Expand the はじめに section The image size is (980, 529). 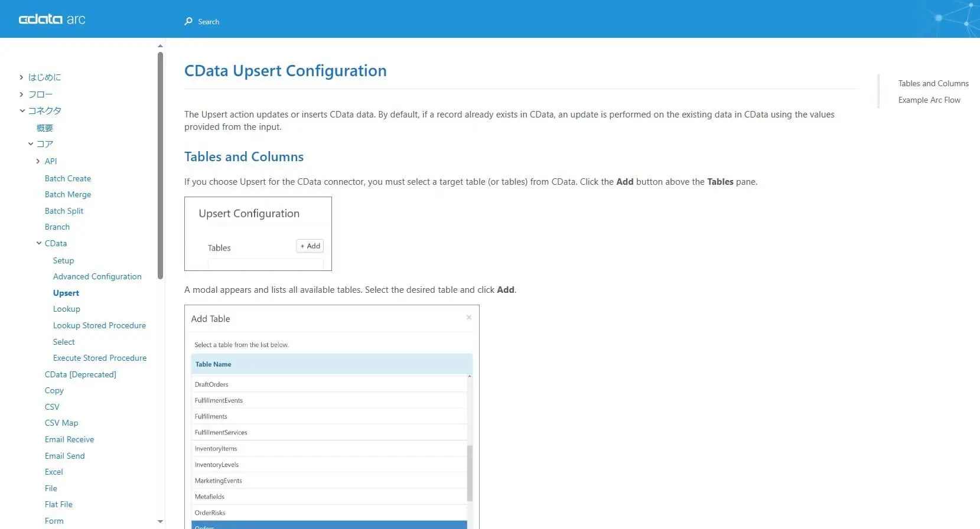point(22,77)
